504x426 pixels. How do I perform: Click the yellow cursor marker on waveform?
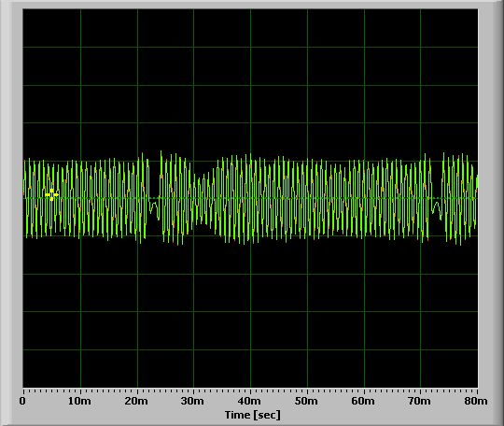51,194
